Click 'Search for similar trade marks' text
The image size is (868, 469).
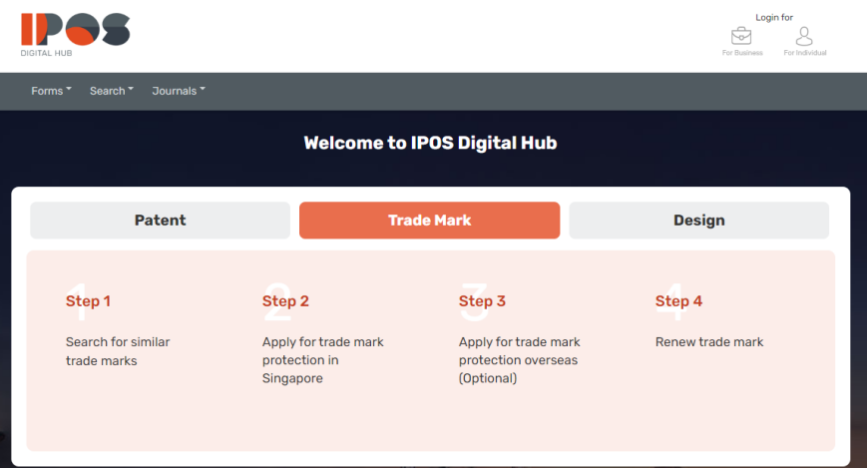click(x=118, y=351)
